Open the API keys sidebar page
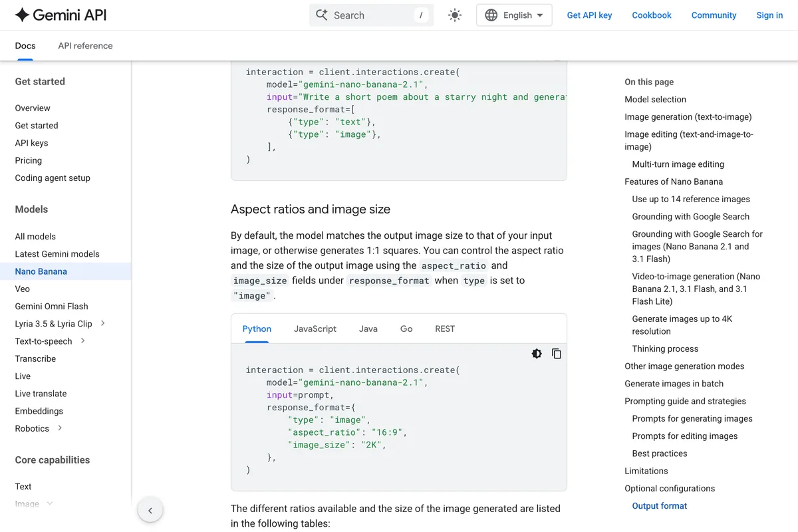Screen dimensions: 798x532 point(31,143)
